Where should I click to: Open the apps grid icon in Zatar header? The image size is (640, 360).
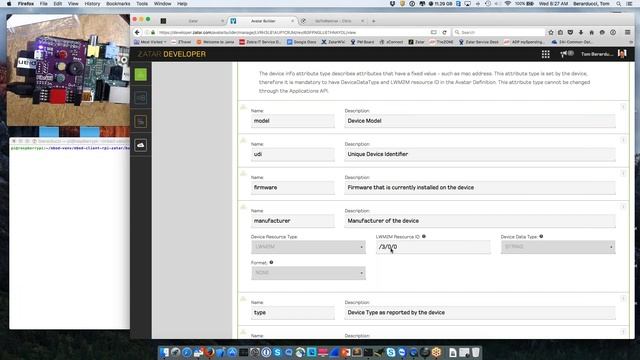click(x=545, y=54)
